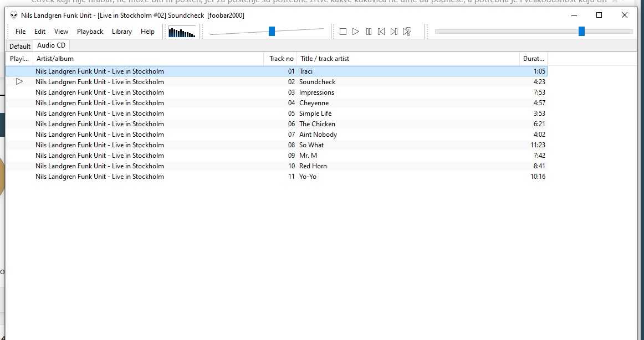Screen dimensions: 644x340
Task: Click track number 05 in the list
Action: pyautogui.click(x=291, y=114)
